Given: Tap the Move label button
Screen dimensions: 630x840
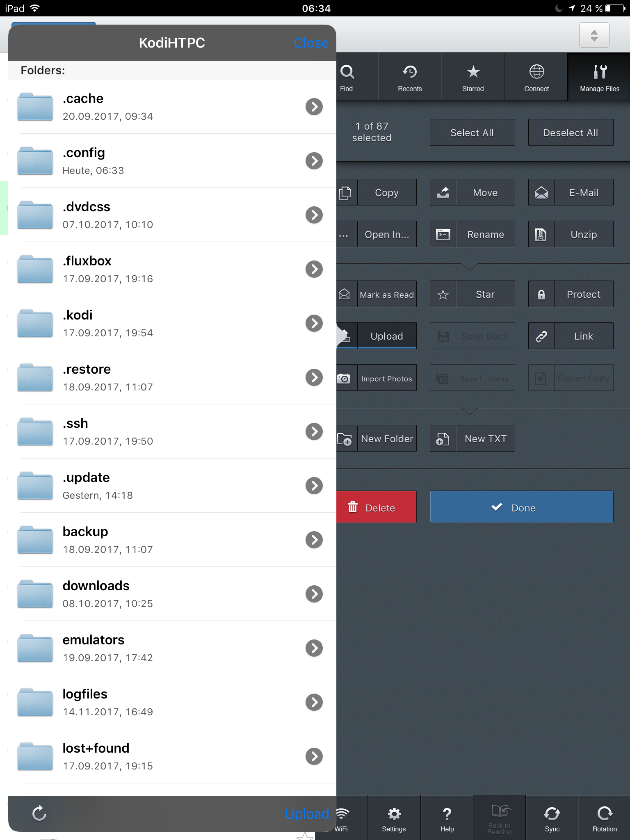Looking at the screenshot, I should tap(485, 192).
